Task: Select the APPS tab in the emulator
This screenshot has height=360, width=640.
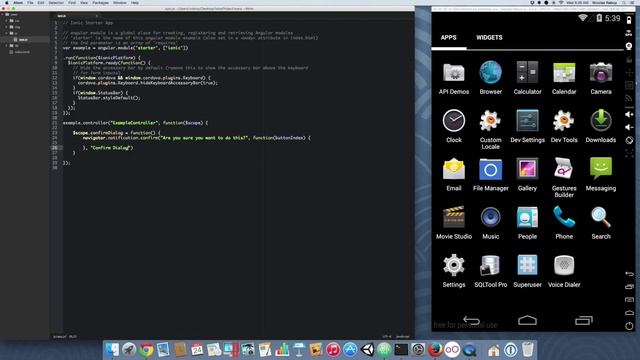Action: click(x=448, y=38)
